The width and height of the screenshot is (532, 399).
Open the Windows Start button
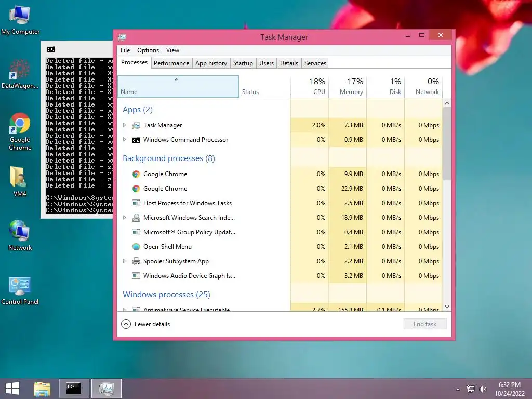pos(12,389)
